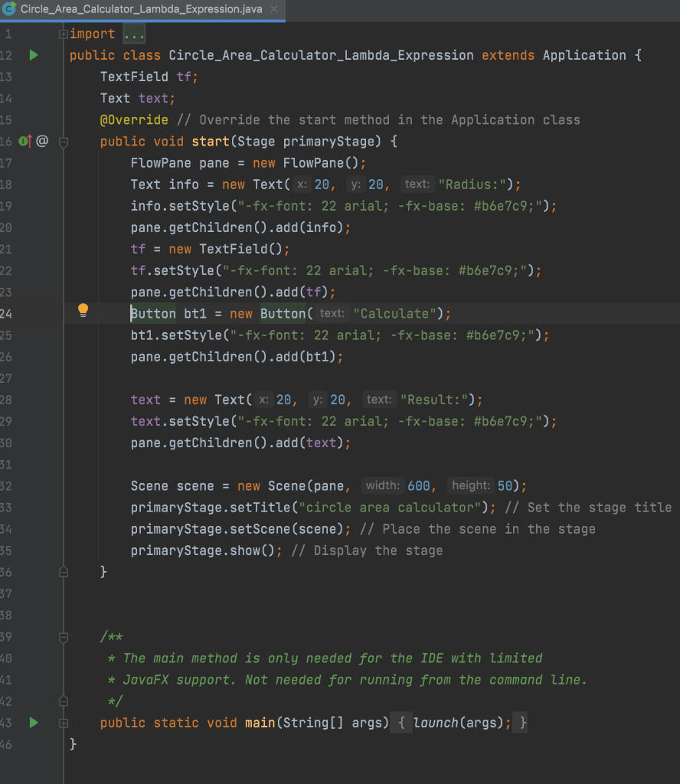Click the "Radius:" string literal

pyautogui.click(x=472, y=185)
